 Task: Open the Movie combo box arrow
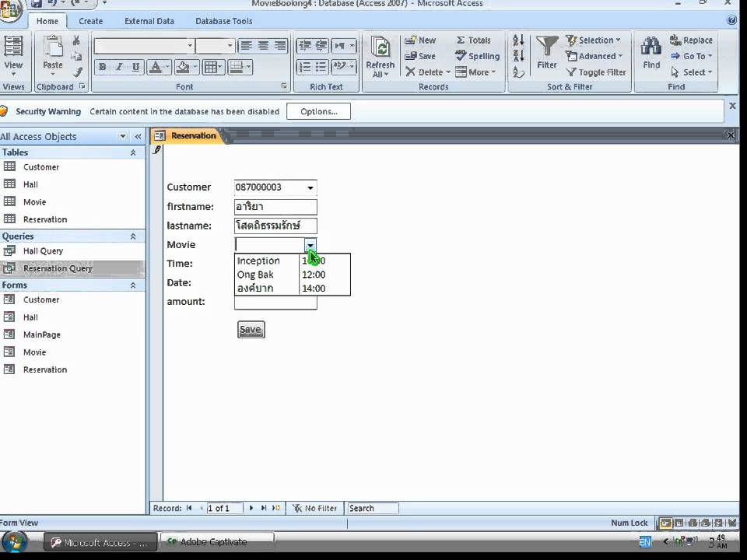click(310, 245)
